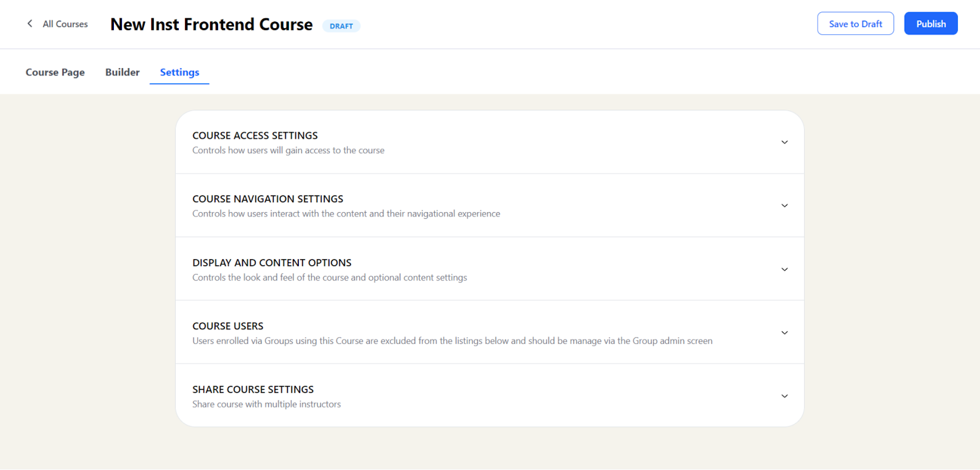The width and height of the screenshot is (980, 470).
Task: Click the COURSE USERS heading
Action: pos(228,326)
